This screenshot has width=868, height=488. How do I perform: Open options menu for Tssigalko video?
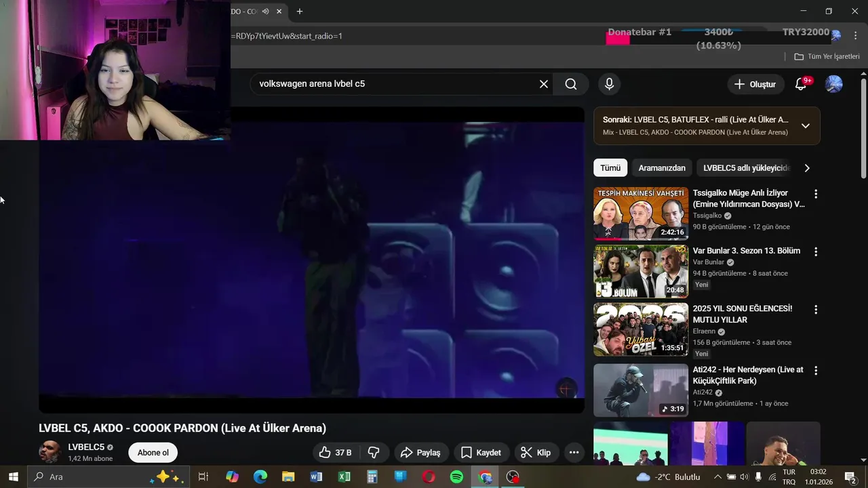click(x=816, y=194)
